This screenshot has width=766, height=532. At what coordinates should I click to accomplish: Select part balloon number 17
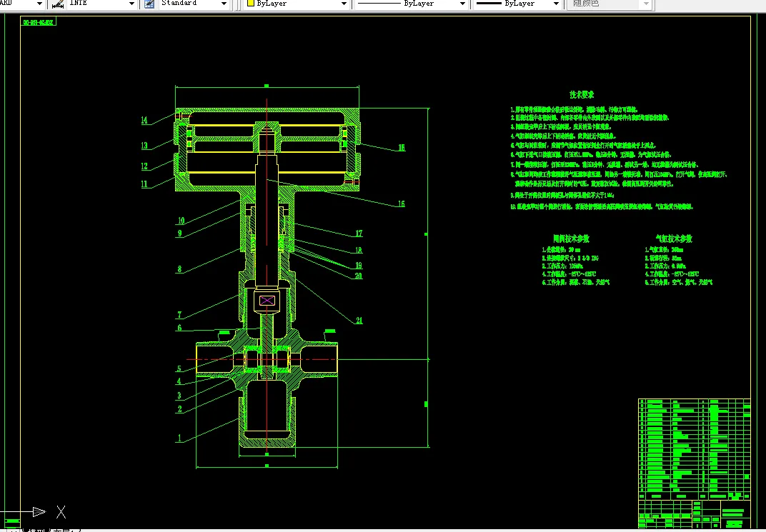coord(359,234)
